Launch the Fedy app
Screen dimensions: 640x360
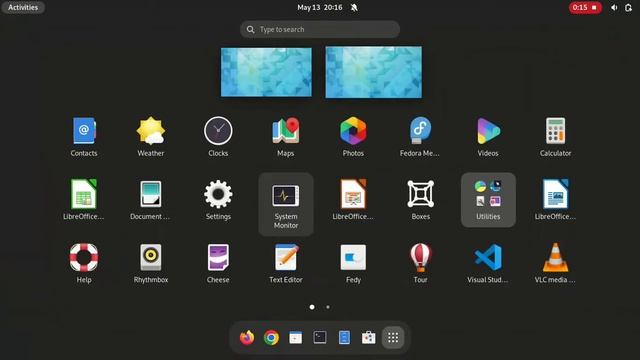[x=353, y=263]
